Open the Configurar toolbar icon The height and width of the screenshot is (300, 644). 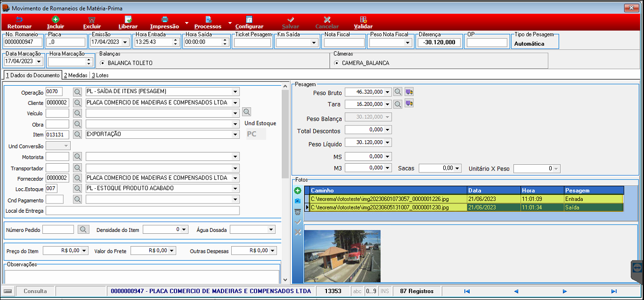click(x=249, y=23)
